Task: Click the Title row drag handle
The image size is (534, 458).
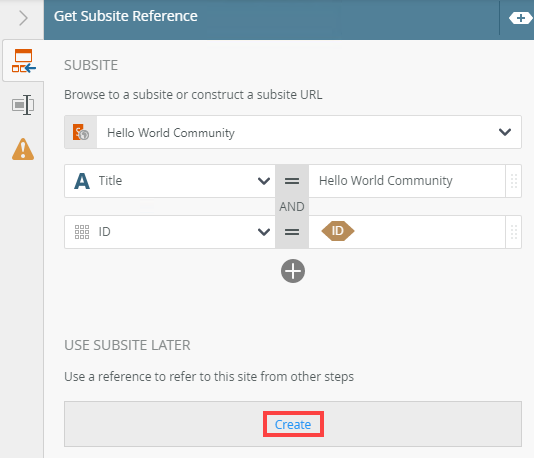Action: [514, 181]
